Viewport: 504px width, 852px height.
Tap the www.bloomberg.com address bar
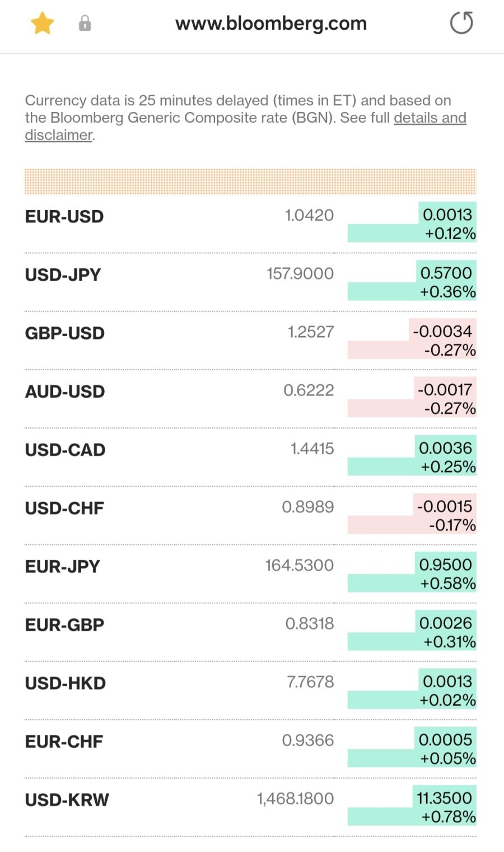270,24
